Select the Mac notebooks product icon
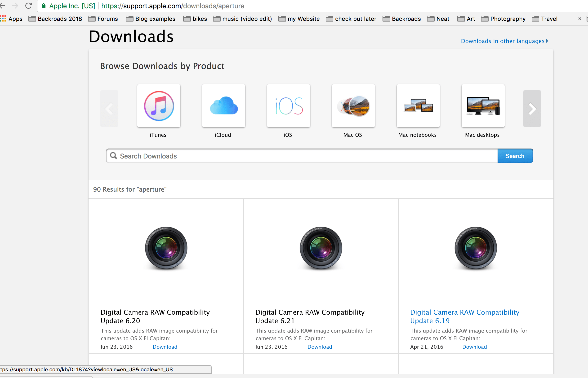 [x=418, y=106]
